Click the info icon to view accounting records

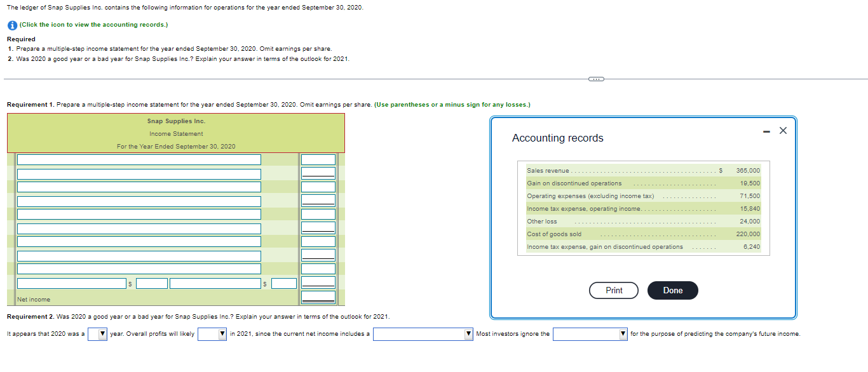(x=12, y=25)
